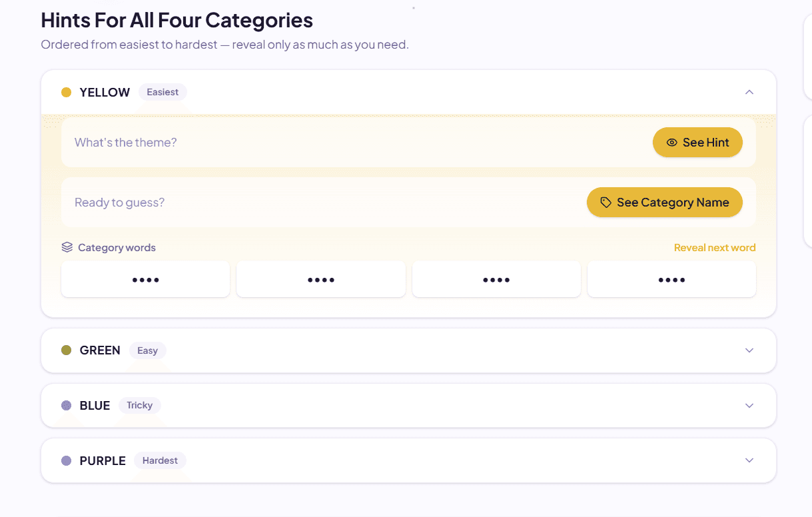Viewport: 812px width, 517px height.
Task: Expand the BLUE category chevron
Action: (749, 406)
